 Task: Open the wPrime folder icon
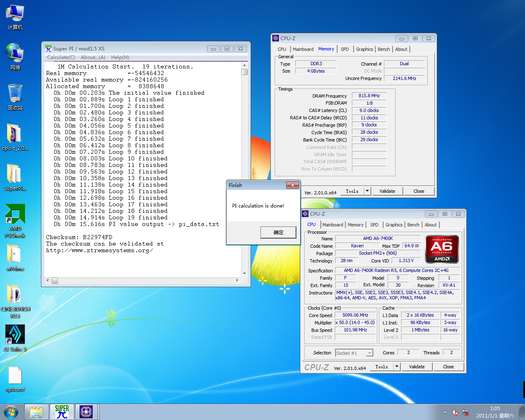pyautogui.click(x=15, y=258)
